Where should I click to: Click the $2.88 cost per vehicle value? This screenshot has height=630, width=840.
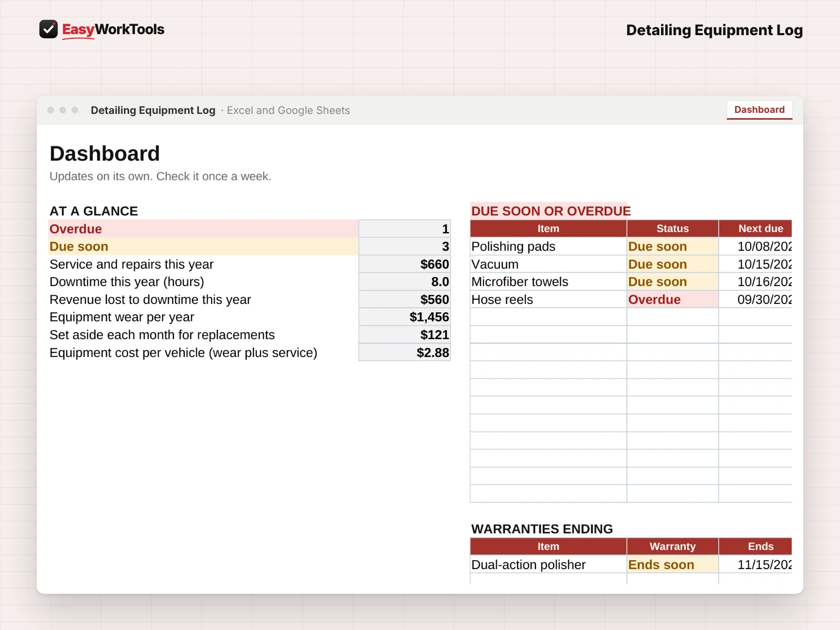pos(404,352)
